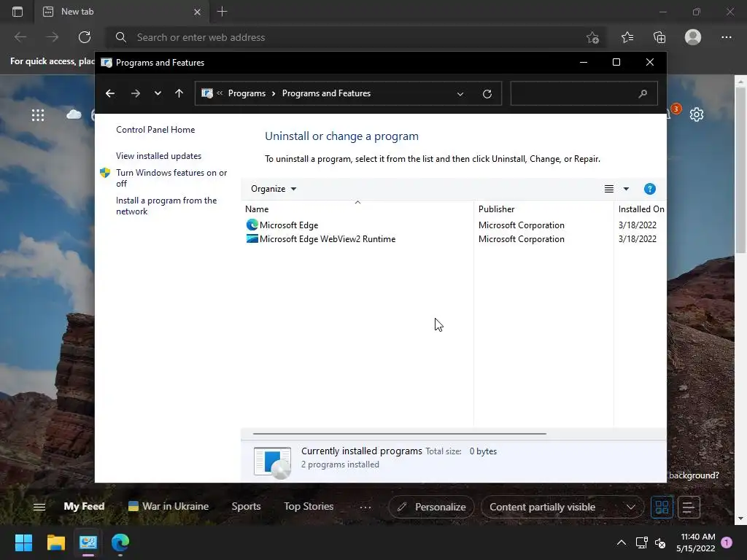747x560 pixels.
Task: Sort list by Publisher column header
Action: (543, 209)
